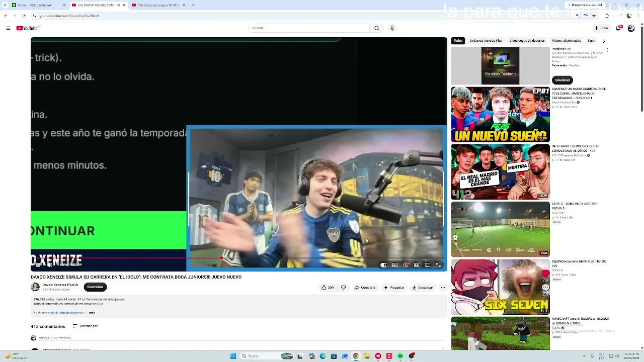Open options for the Parallels ad

coord(607,50)
